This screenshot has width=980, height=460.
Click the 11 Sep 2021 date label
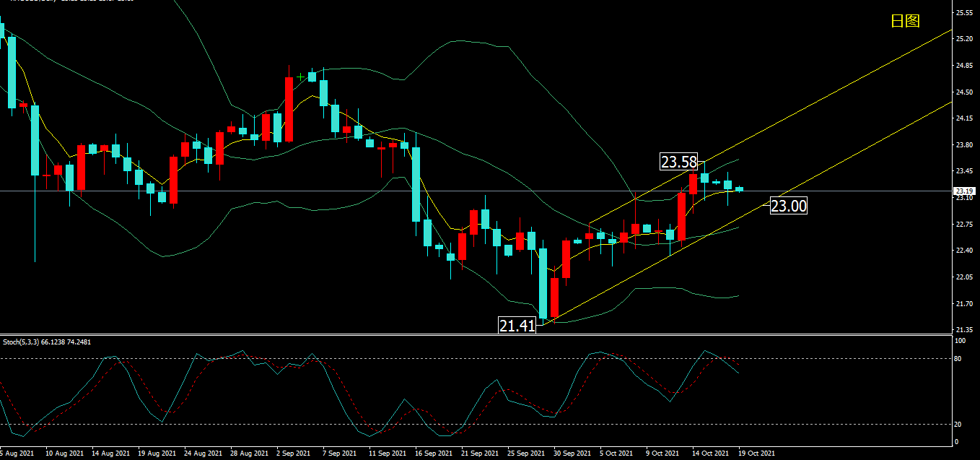388,454
